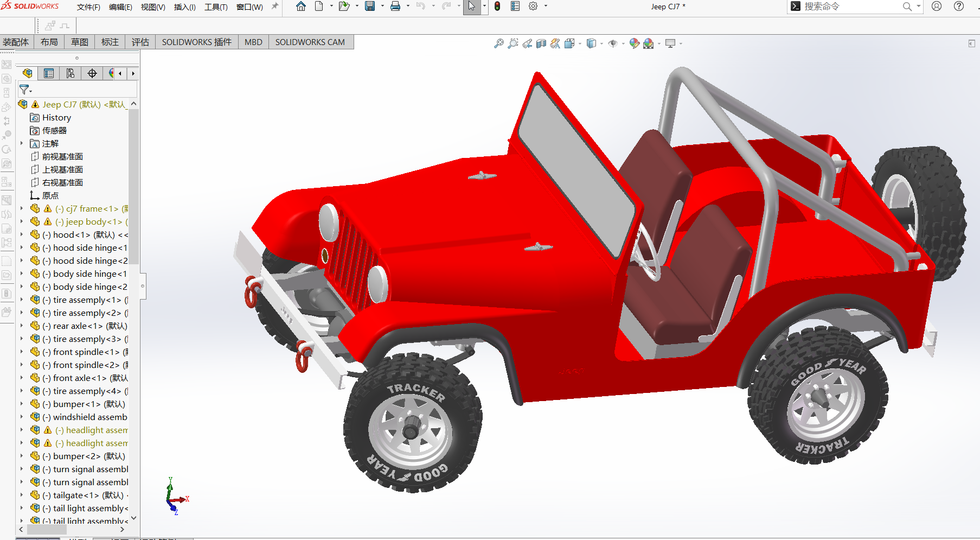Click the Home icon in title bar
Screen dimensions: 980x540
(x=301, y=7)
